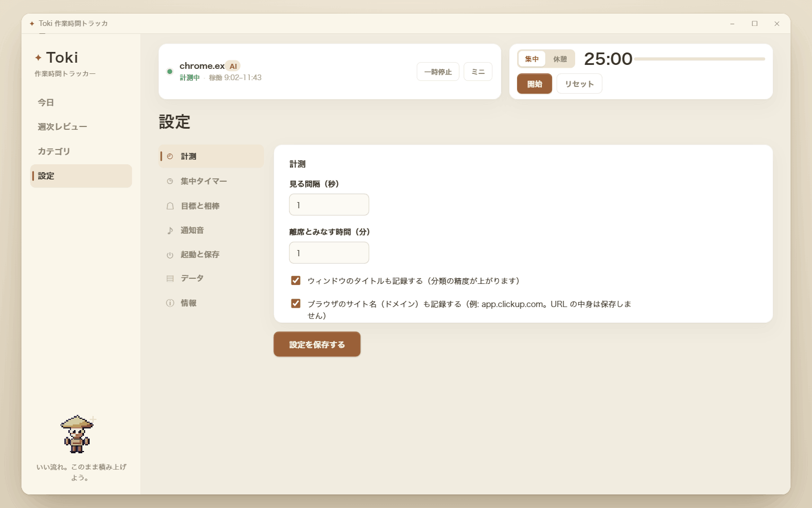Screen dimensions: 812x508
Task: Minimize the Toki window
Action: [732, 24]
